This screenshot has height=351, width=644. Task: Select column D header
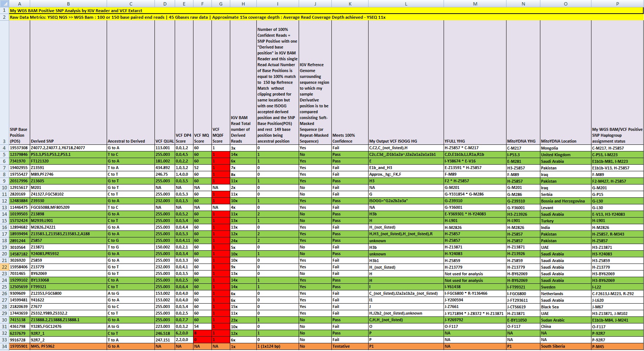pyautogui.click(x=165, y=4)
